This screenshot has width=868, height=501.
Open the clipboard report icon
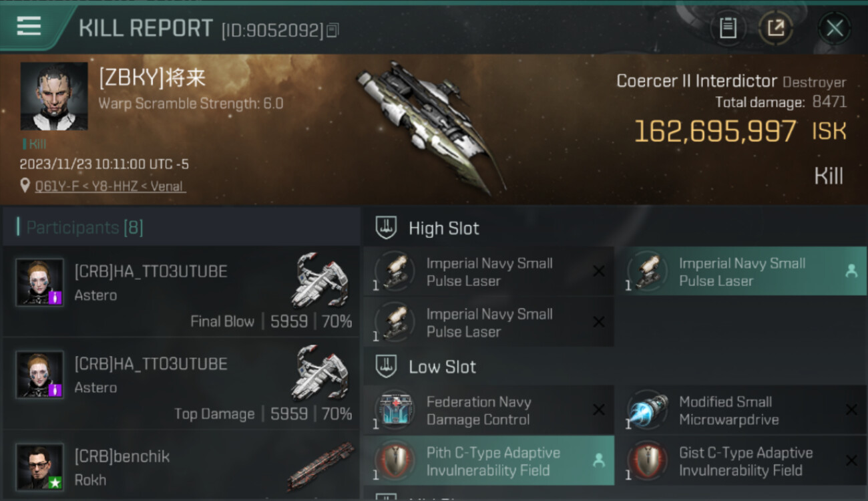(x=728, y=28)
